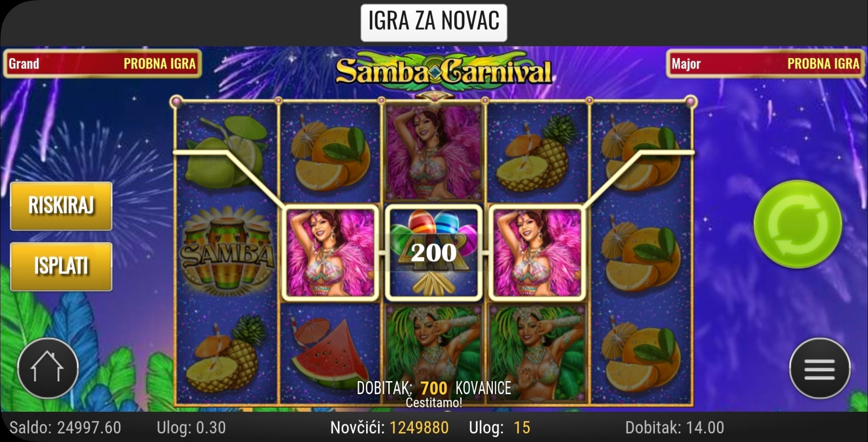Viewport: 868px width, 442px height.
Task: Click the green spin button
Action: click(798, 224)
